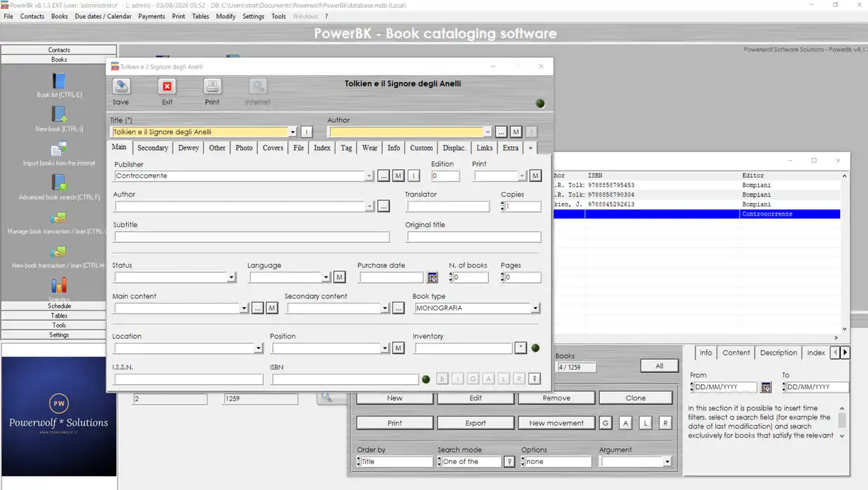Screen dimensions: 868x490
Task: Click the G button beside New movement
Action: (x=606, y=423)
